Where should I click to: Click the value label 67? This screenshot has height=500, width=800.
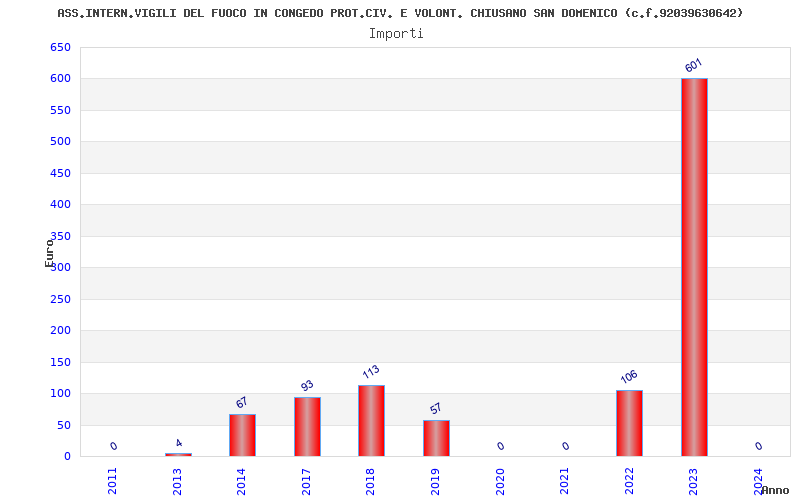coord(241,403)
